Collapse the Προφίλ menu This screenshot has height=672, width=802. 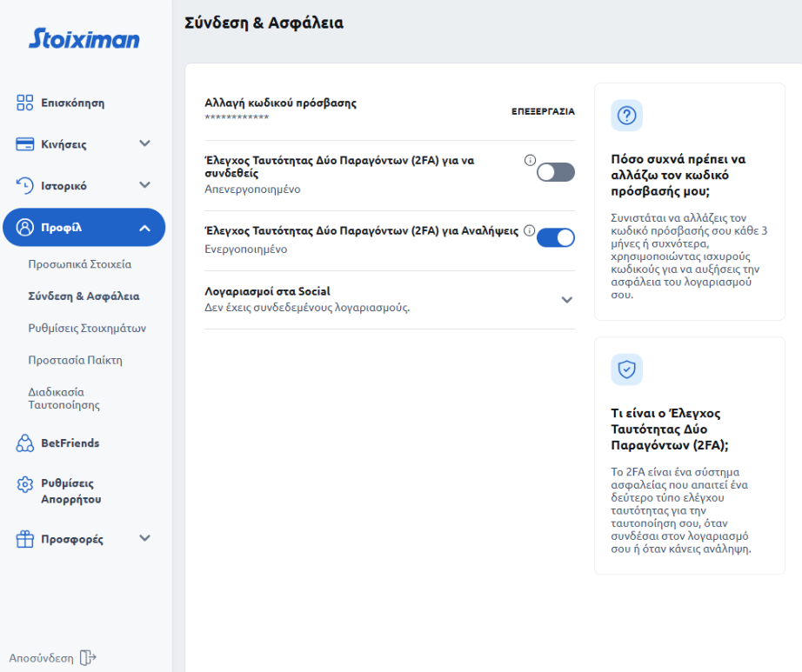click(x=144, y=229)
